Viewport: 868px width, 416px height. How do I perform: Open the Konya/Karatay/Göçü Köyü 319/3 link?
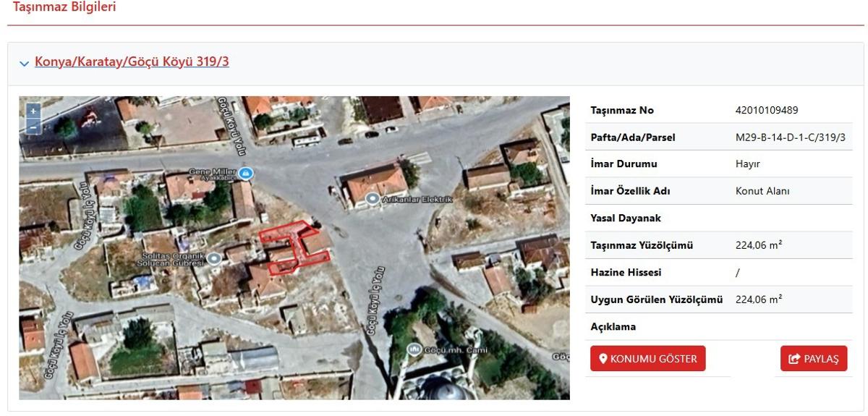[x=132, y=61]
